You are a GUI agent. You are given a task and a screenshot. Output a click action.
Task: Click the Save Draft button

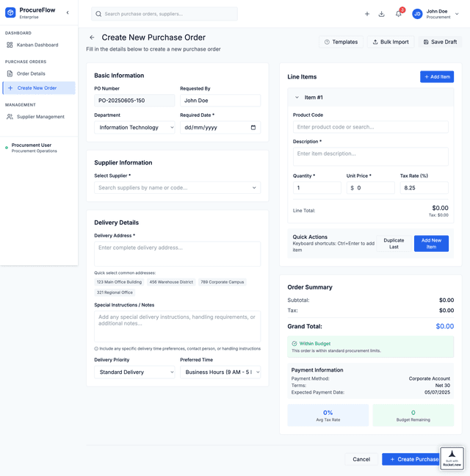click(441, 42)
